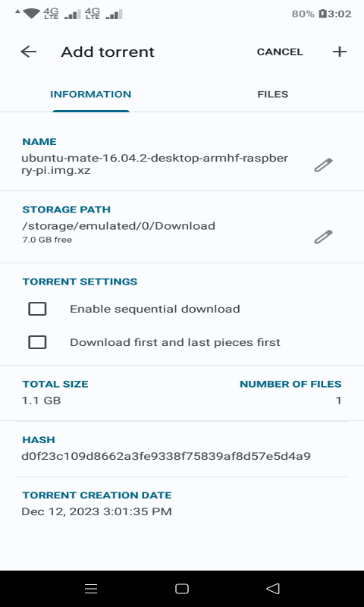364x607 pixels.
Task: Tap the Android back triangle button
Action: (x=273, y=589)
